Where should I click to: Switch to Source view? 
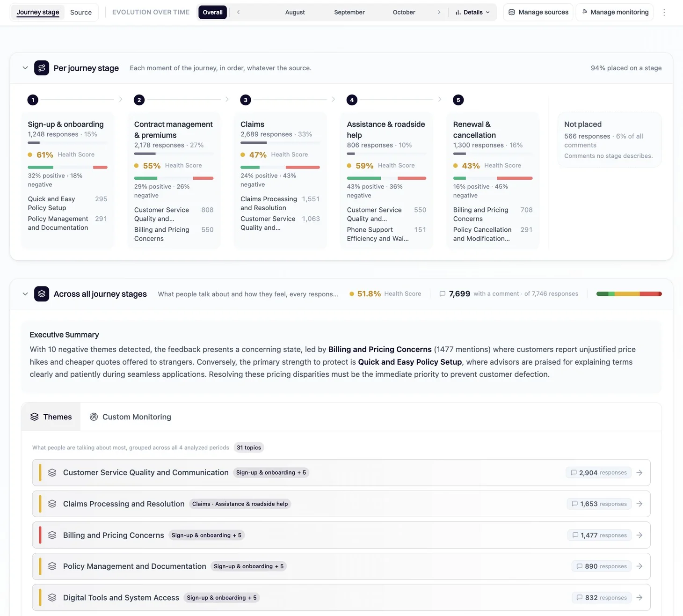point(81,12)
